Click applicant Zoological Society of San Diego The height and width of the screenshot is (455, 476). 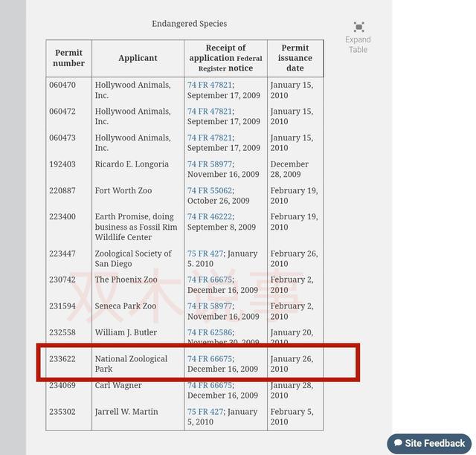click(x=133, y=259)
